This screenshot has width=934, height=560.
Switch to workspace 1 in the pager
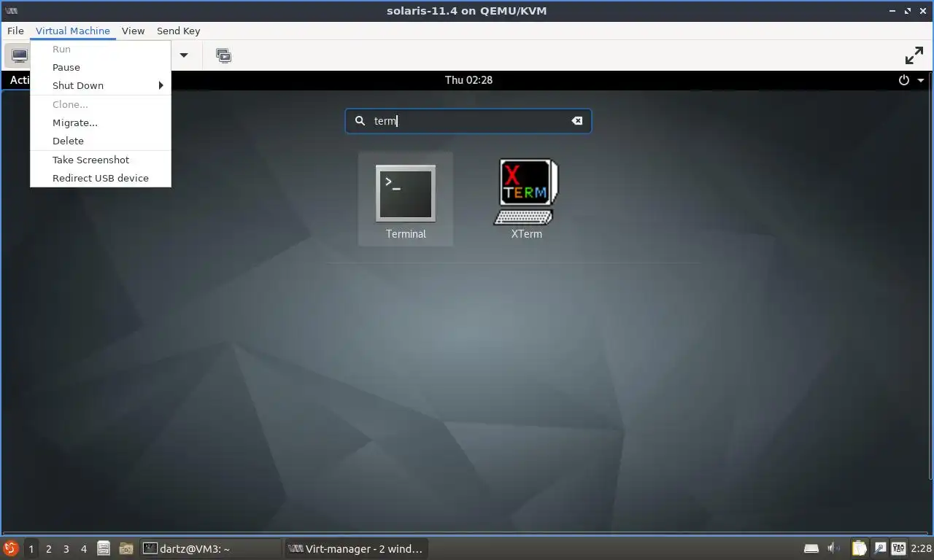pyautogui.click(x=31, y=548)
